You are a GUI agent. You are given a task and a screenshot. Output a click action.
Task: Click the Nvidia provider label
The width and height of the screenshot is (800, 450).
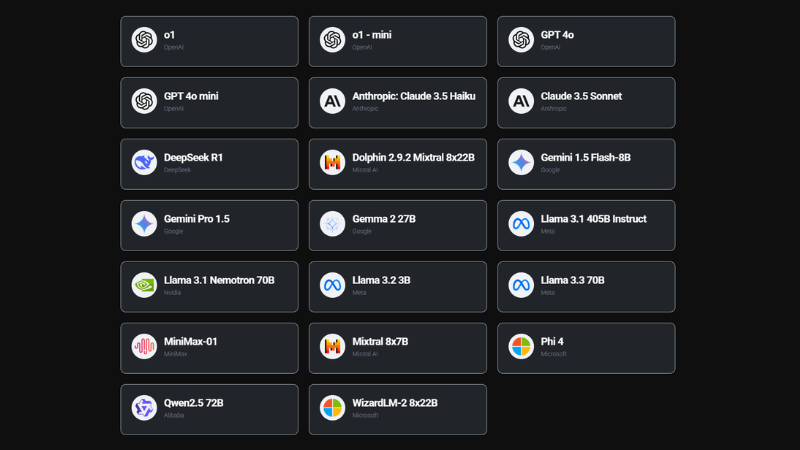click(172, 293)
